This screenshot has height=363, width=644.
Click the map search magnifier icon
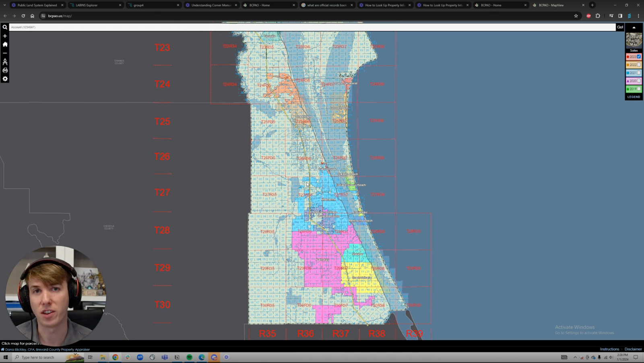[5, 27]
